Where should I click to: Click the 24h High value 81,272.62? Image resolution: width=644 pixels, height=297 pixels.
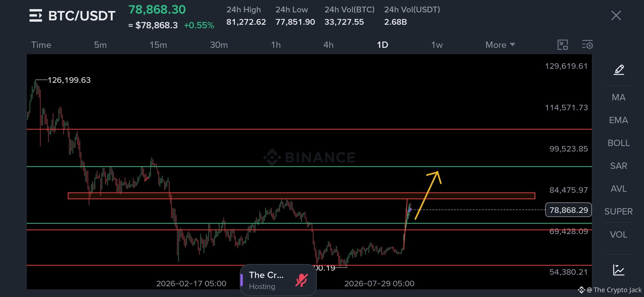click(x=246, y=22)
